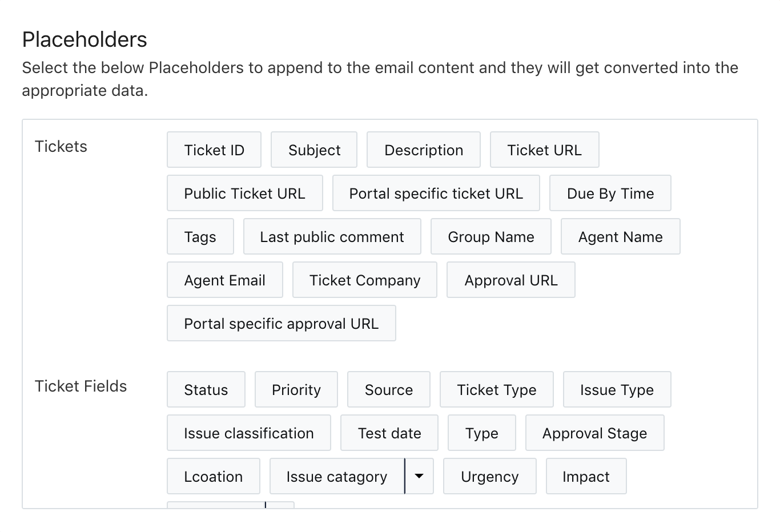
Task: Append the Due By Time placeholder
Action: 610,193
